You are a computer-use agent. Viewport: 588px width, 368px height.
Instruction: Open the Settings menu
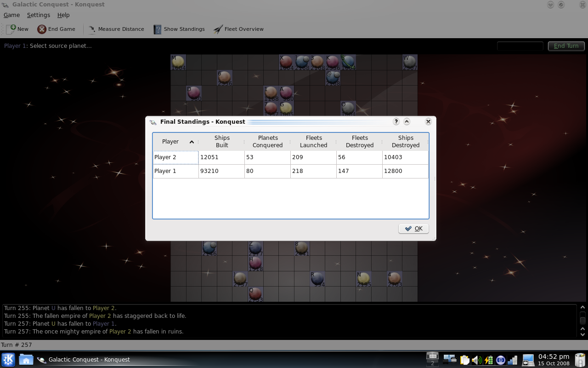[39, 15]
